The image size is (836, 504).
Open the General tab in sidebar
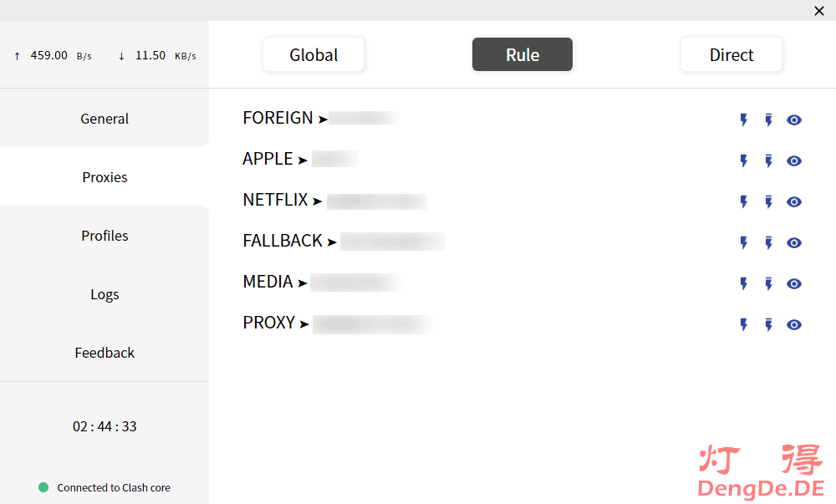pos(104,119)
